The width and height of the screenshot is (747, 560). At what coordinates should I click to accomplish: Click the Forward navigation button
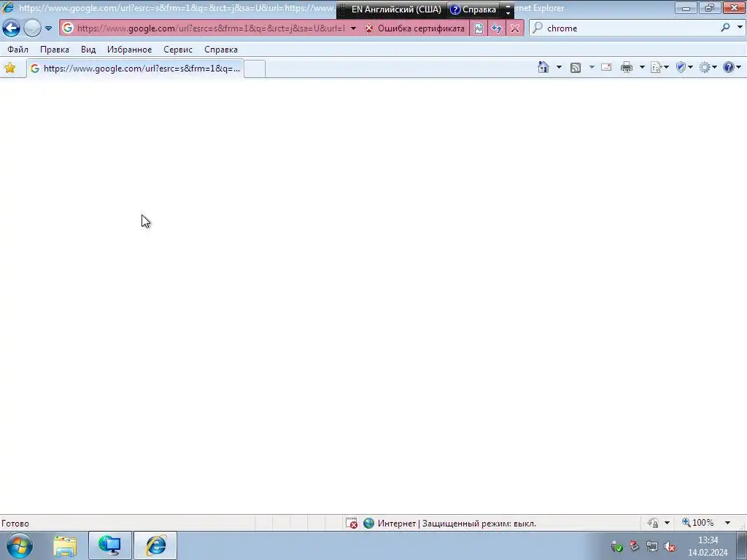click(32, 28)
